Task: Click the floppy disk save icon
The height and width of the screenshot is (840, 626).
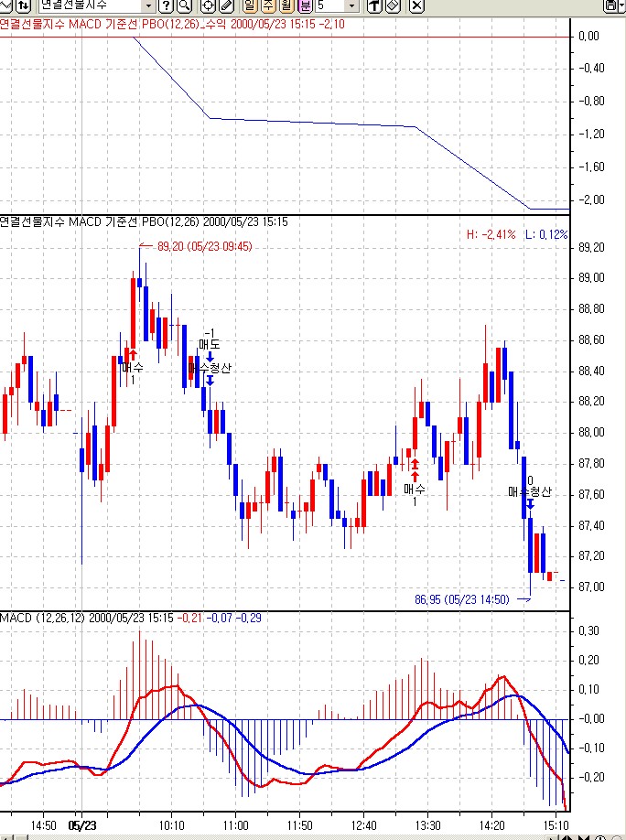Action: 610,5
